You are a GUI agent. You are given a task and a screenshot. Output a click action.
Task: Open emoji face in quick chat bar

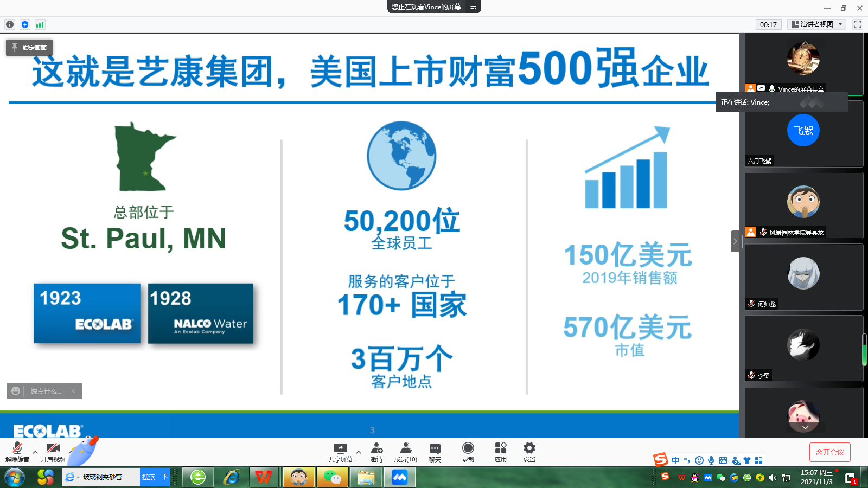[x=16, y=391]
